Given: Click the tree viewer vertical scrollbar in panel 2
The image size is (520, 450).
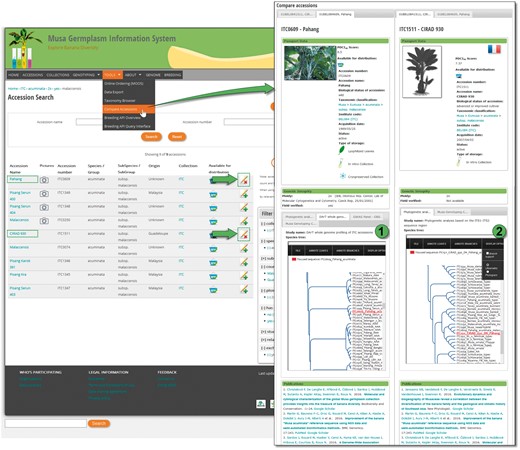Looking at the screenshot, I should 502,340.
